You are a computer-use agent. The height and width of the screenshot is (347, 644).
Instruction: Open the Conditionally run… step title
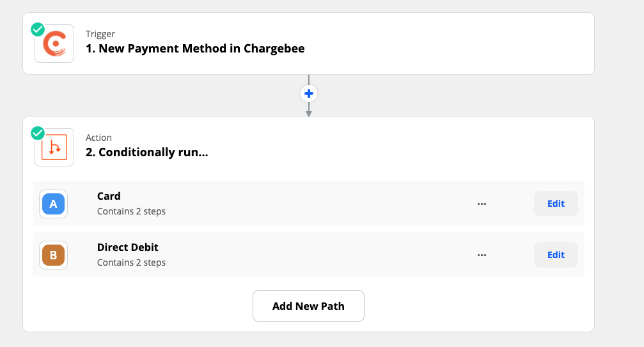(x=147, y=152)
